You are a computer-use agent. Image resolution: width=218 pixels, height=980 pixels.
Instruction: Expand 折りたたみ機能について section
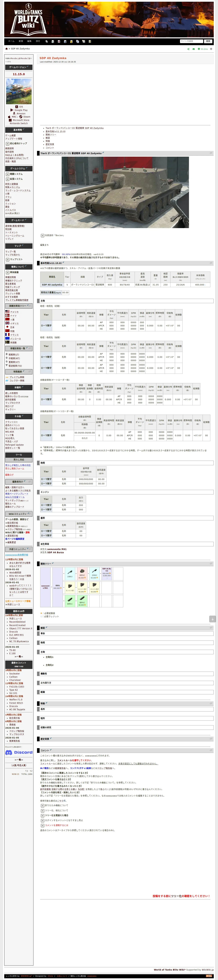click(x=42, y=805)
